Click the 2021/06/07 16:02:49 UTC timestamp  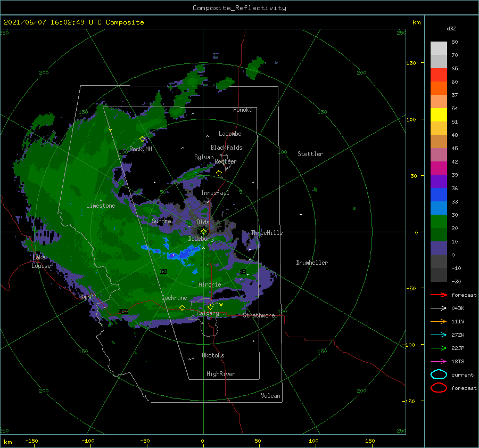pyautogui.click(x=73, y=22)
